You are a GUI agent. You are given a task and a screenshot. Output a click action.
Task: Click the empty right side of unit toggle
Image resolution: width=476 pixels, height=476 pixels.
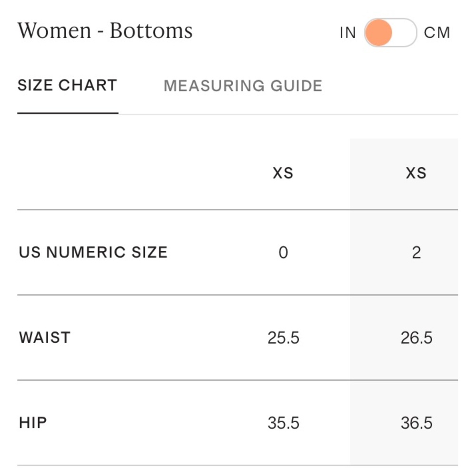404,32
